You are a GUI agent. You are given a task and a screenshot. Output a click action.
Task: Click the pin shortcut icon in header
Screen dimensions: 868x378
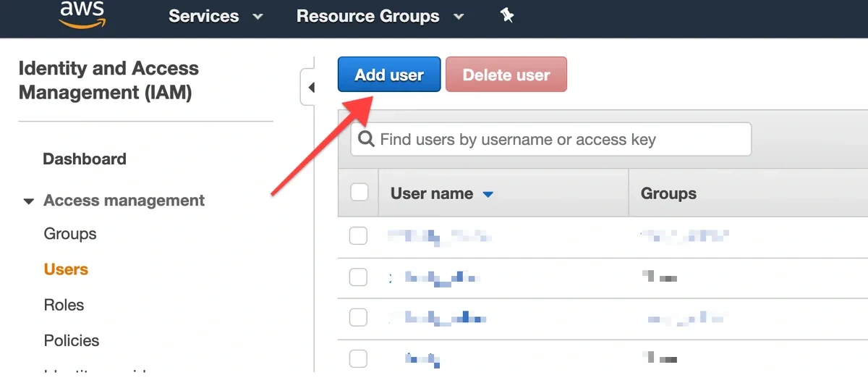click(507, 15)
